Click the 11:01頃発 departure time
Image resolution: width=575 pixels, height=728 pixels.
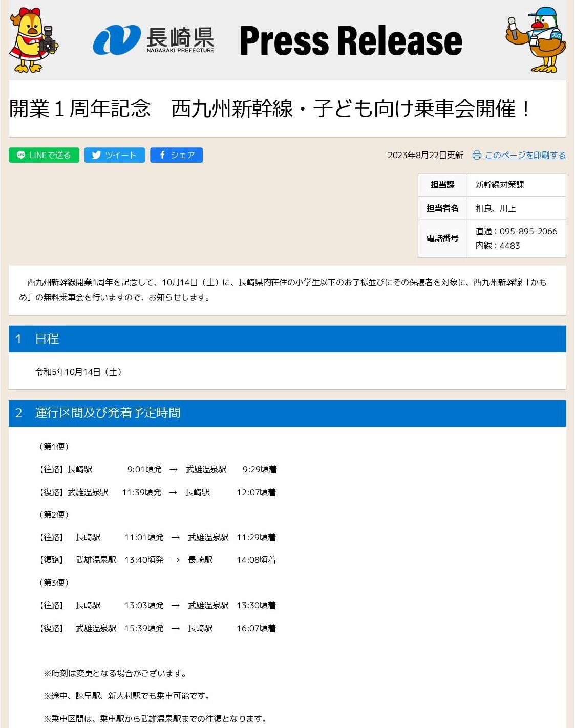point(144,537)
